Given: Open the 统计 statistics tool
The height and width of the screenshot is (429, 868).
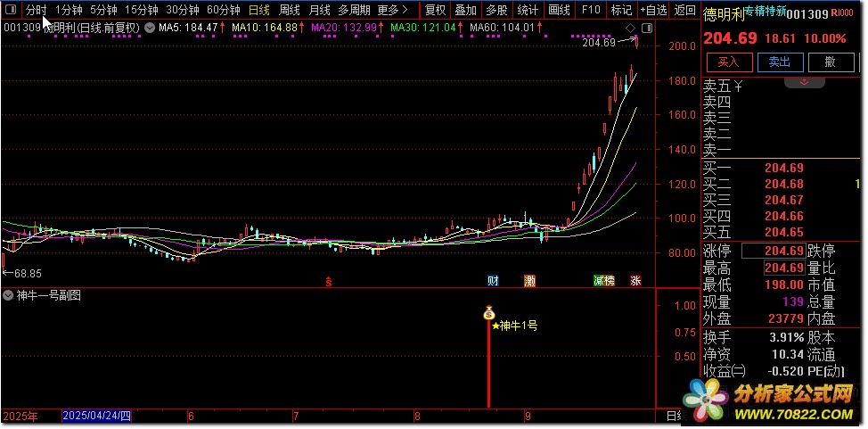Looking at the screenshot, I should 528,10.
